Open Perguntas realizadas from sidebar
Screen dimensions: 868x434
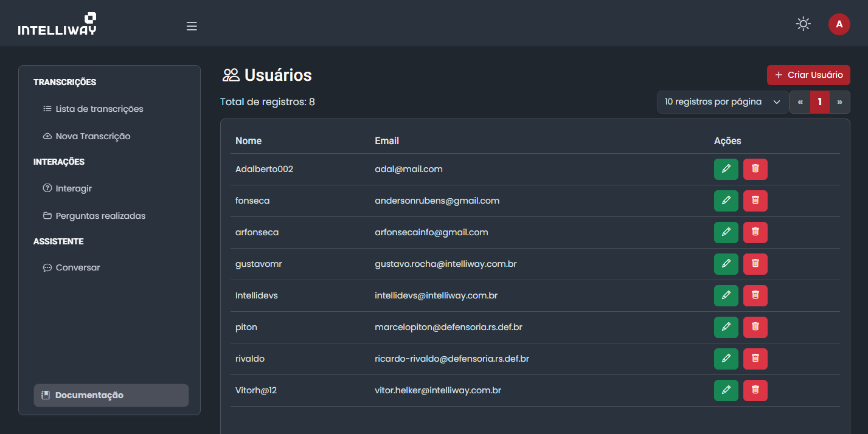coord(100,216)
